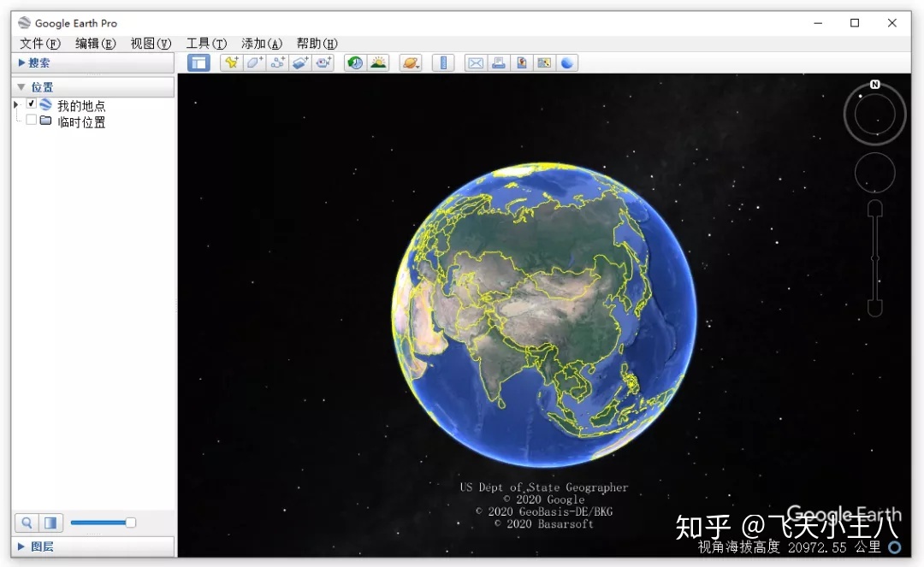
Task: Open the 添加(A) menu
Action: 262,44
